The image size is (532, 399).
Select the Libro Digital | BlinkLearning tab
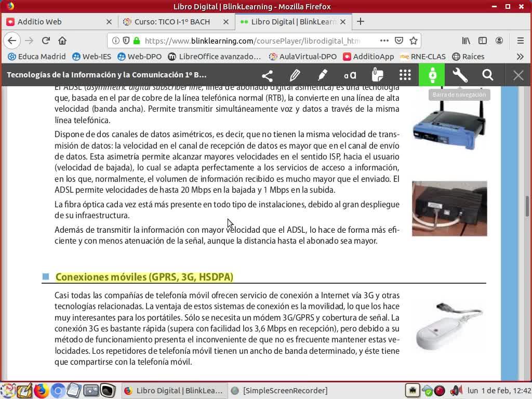coord(293,22)
